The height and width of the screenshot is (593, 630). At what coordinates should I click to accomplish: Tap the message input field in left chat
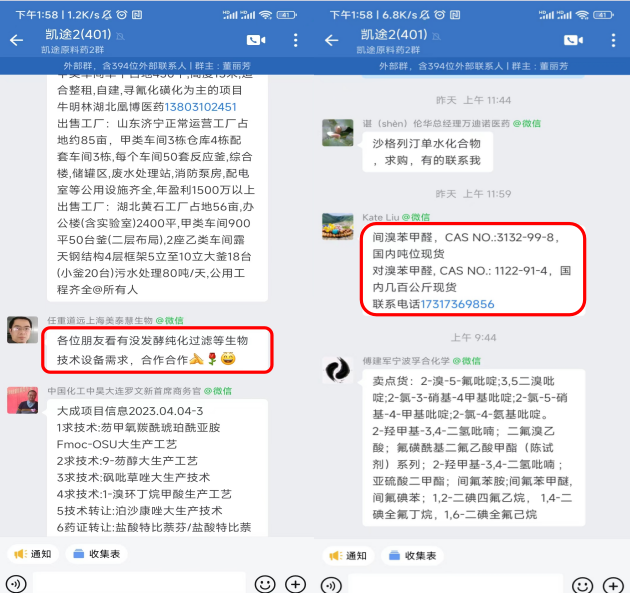(x=139, y=583)
